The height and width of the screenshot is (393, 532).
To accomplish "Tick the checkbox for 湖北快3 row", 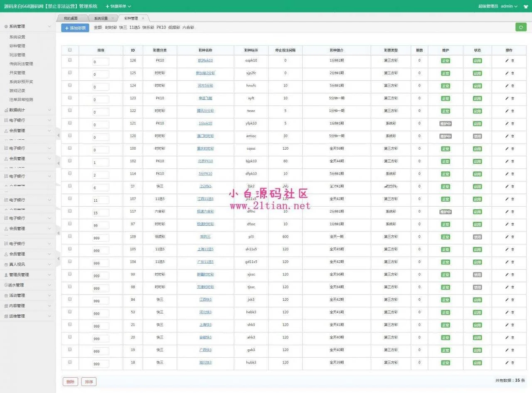I will pyautogui.click(x=70, y=362).
